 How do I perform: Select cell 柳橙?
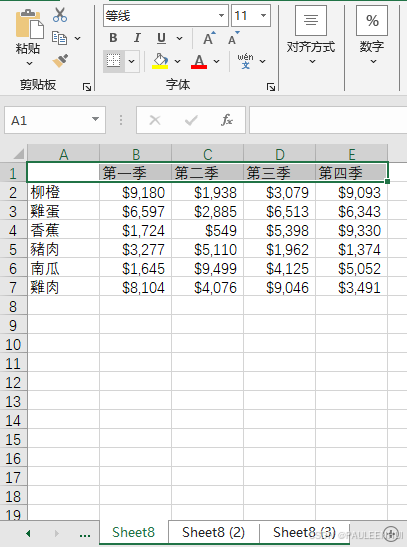pos(63,192)
